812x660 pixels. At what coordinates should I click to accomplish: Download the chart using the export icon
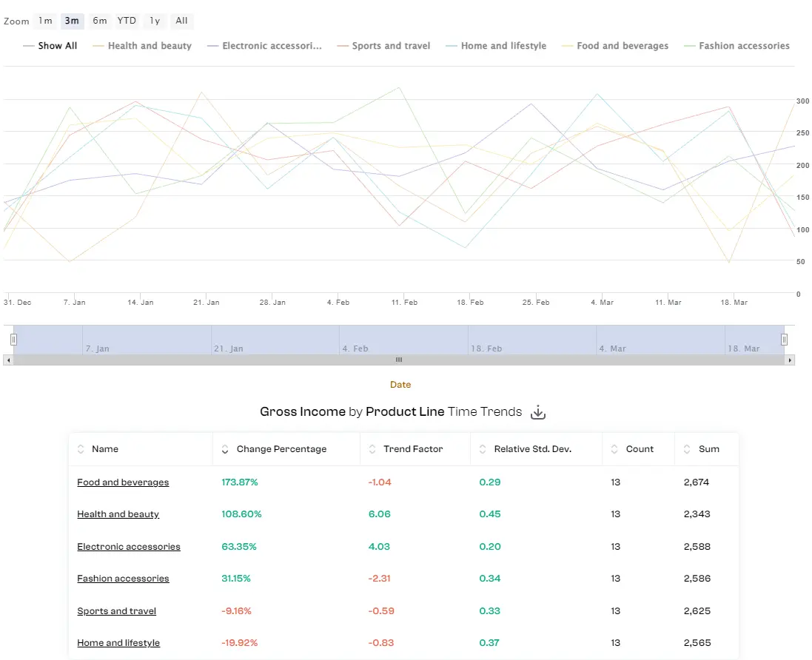(x=538, y=412)
